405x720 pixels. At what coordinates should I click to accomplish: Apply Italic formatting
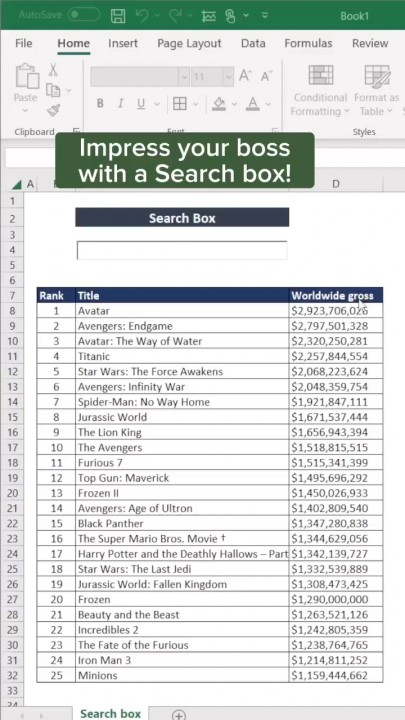point(121,104)
